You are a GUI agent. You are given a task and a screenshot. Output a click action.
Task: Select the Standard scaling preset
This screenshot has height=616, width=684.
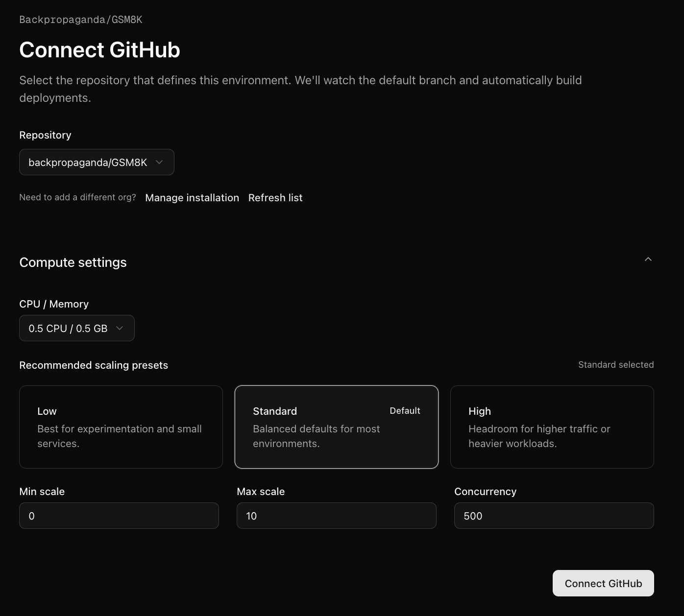pos(336,426)
